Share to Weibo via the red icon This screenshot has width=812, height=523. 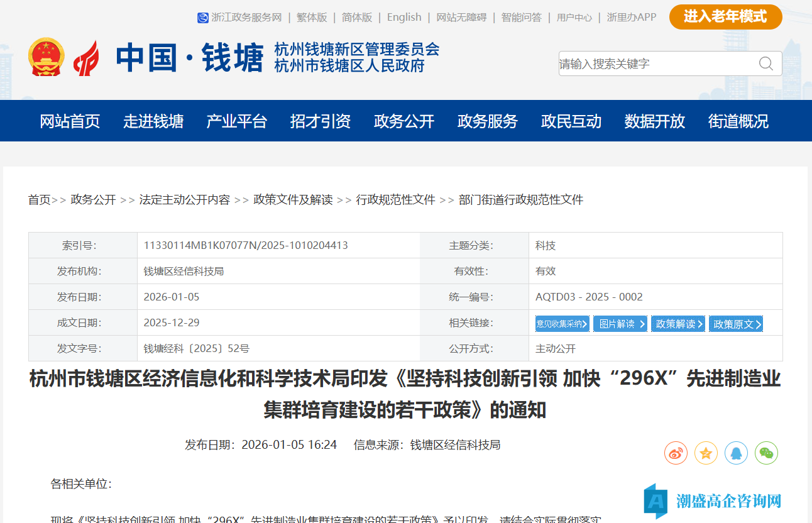[x=676, y=453]
